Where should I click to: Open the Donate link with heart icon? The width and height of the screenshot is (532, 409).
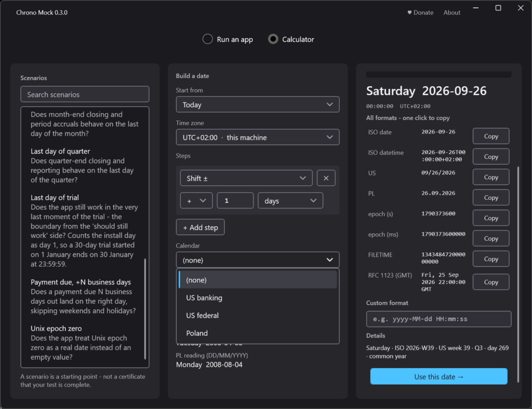(420, 12)
